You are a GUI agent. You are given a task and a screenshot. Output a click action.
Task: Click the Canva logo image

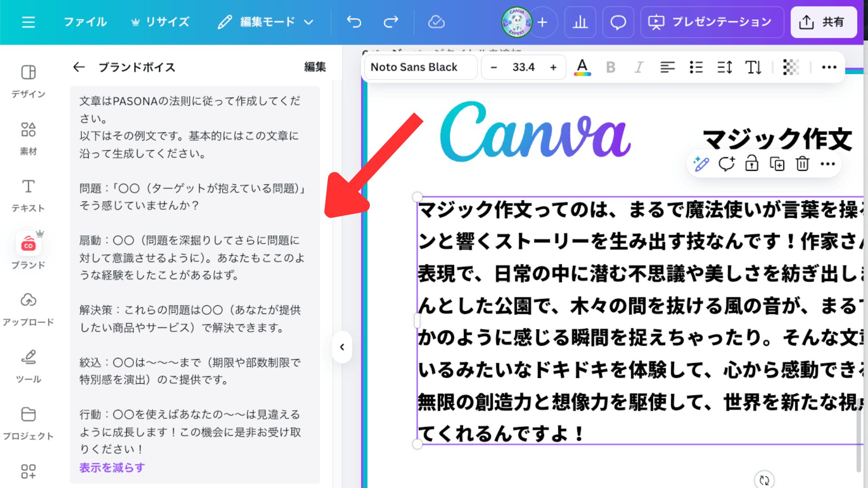(x=535, y=131)
